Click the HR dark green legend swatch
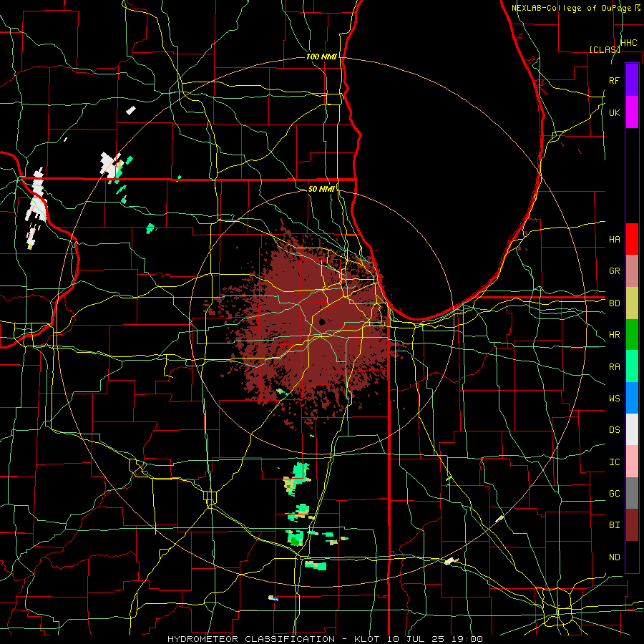Screen dimensions: 644x644 pos(632,335)
